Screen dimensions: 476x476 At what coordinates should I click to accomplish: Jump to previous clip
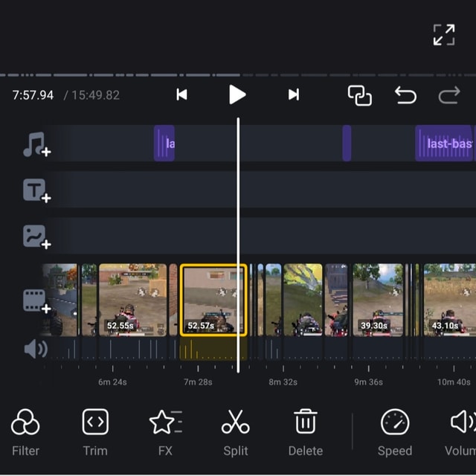pyautogui.click(x=181, y=94)
